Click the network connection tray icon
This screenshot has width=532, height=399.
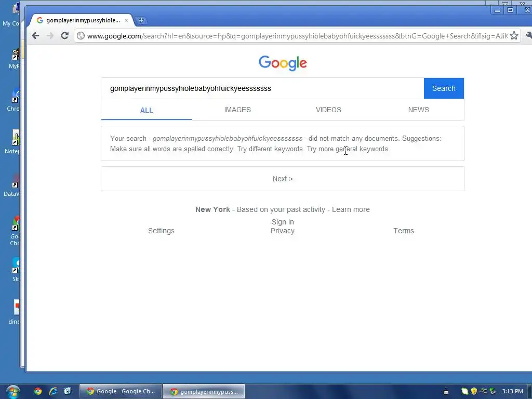tap(483, 391)
